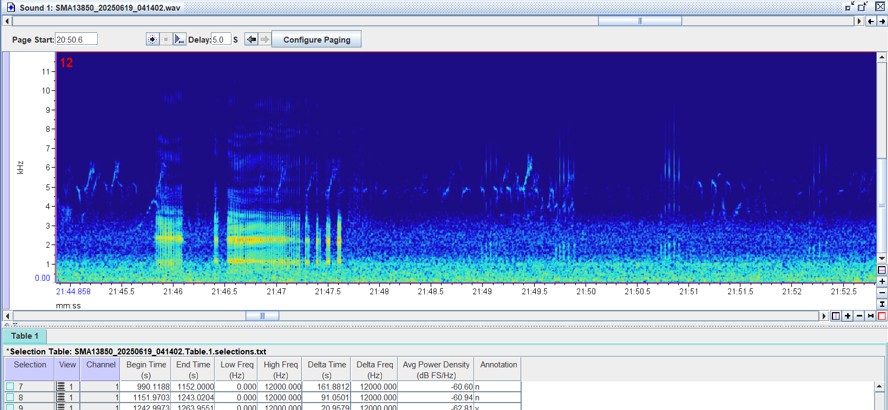Zoom vertical axis to full range
This screenshot has height=410, width=888.
coord(882,304)
